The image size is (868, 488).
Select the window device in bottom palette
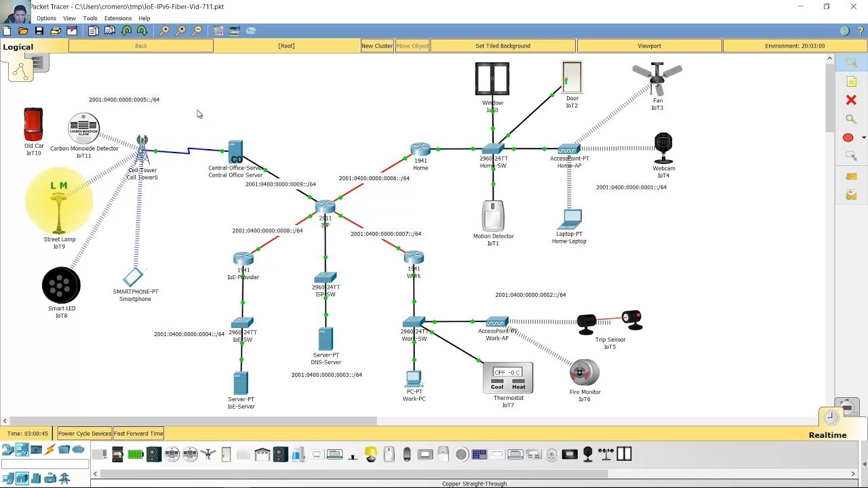click(624, 454)
